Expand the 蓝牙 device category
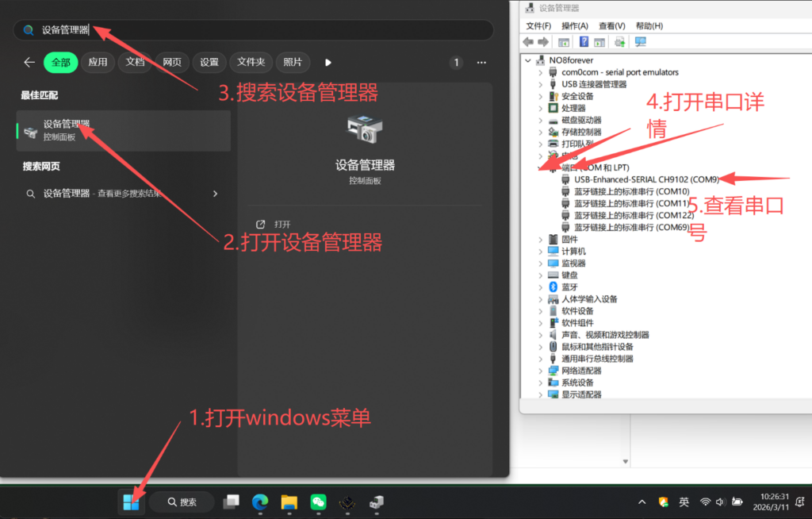 541,287
